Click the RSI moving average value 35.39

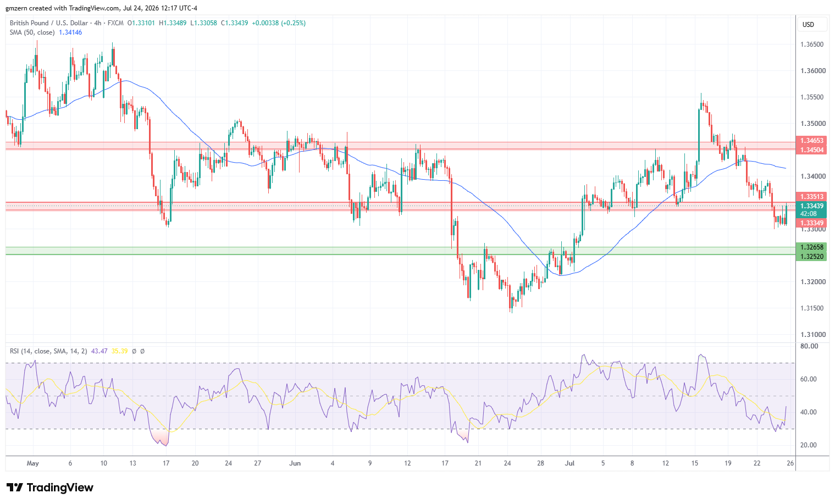(x=119, y=351)
